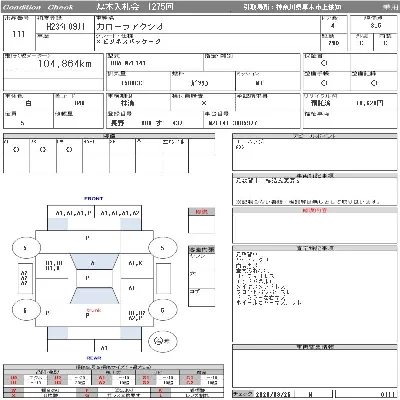Viewport: 400px width, 400px height.
Task: Click the FRONT label above car diagram
Action: [94, 199]
